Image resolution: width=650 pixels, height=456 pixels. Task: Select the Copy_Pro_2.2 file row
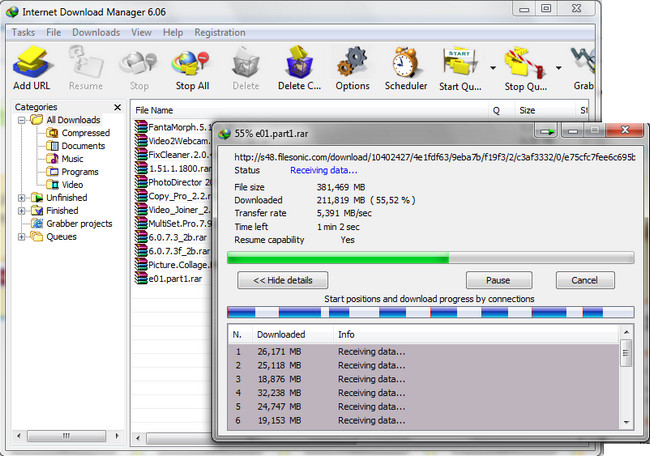(173, 196)
